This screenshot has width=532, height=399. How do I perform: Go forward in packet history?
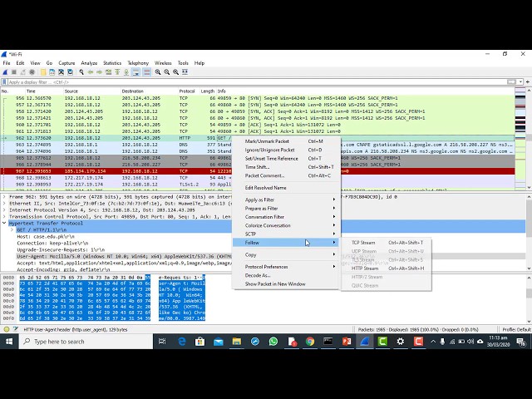pos(99,72)
